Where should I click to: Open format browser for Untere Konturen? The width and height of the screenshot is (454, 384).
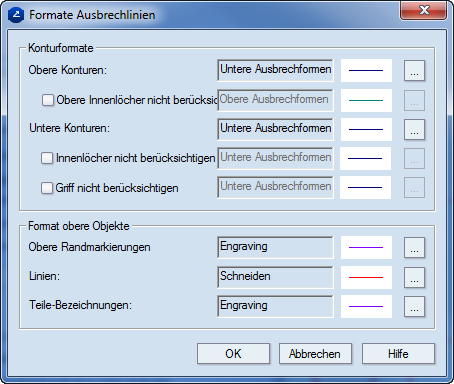tap(414, 129)
